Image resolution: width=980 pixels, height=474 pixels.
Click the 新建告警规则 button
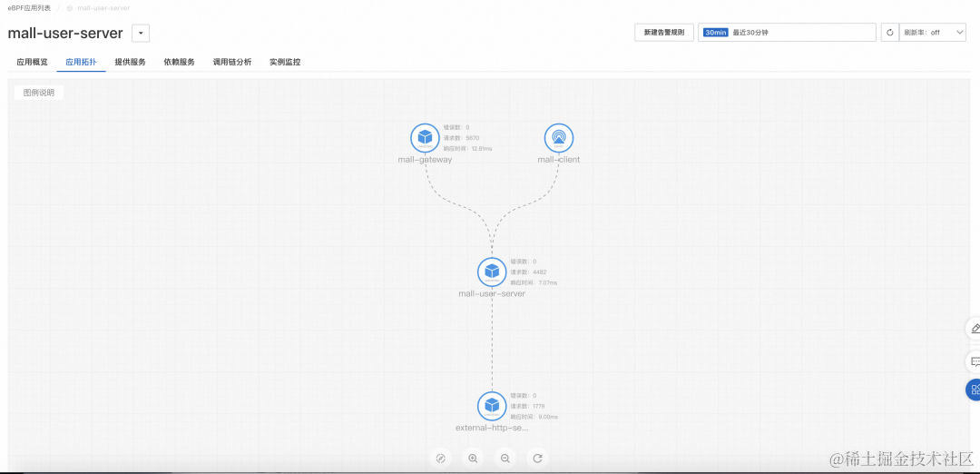[x=663, y=33]
